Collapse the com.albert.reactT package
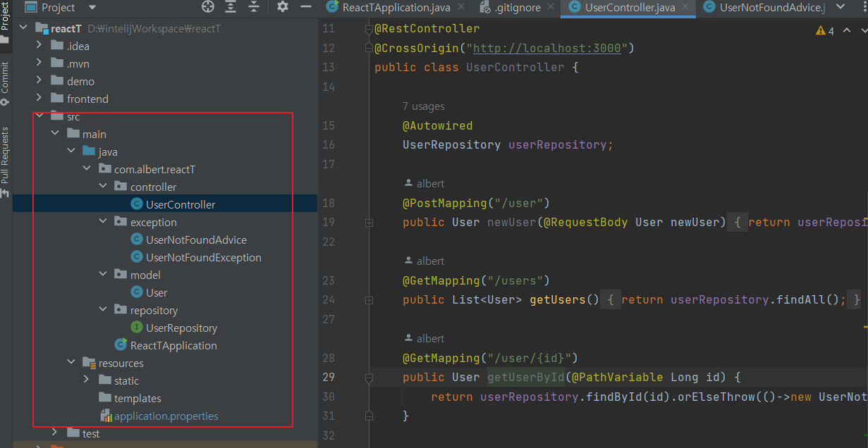This screenshot has height=448, width=868. pyautogui.click(x=86, y=170)
